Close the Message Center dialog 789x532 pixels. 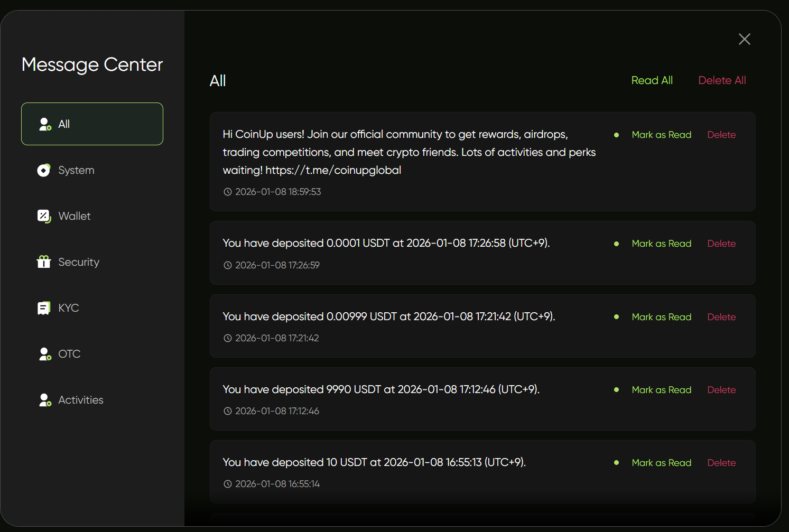[744, 39]
